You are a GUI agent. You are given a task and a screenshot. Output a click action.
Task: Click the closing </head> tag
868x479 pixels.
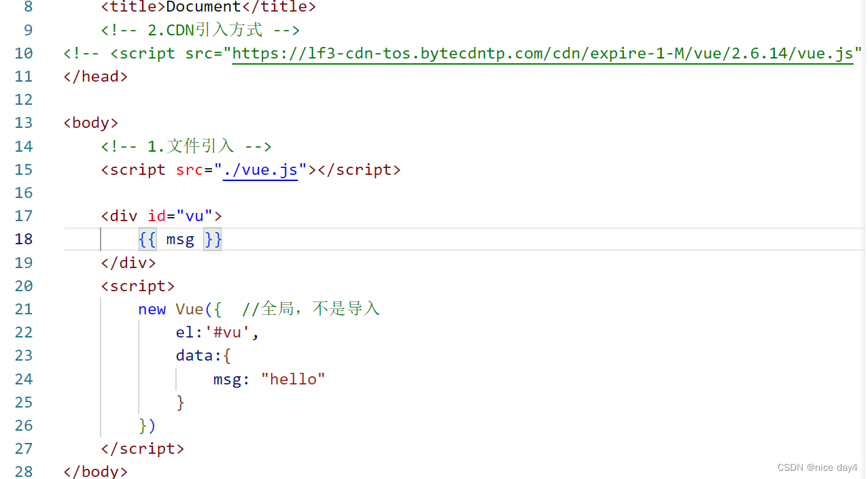[x=95, y=76]
